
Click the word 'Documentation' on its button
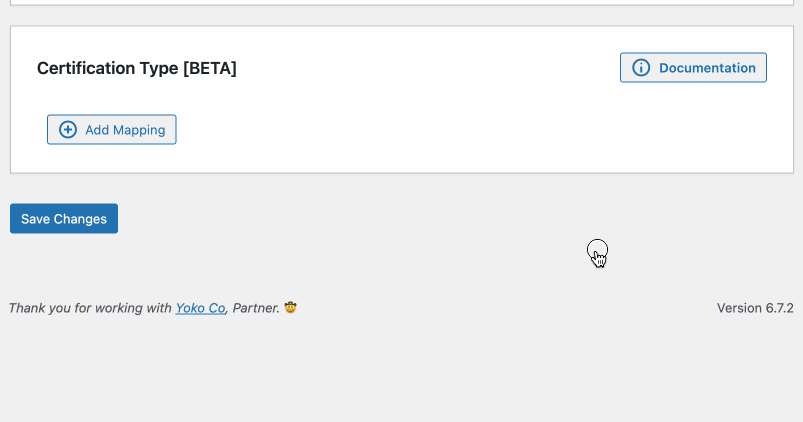707,68
